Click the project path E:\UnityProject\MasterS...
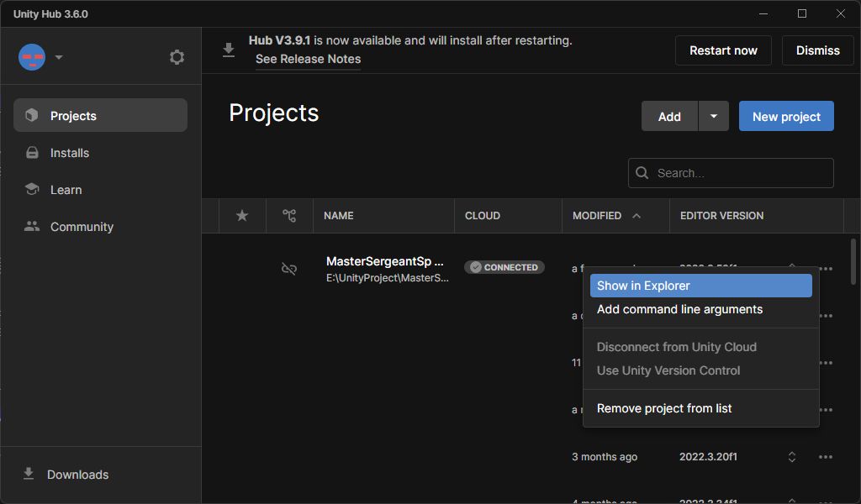Image resolution: width=861 pixels, height=504 pixels. point(387,278)
